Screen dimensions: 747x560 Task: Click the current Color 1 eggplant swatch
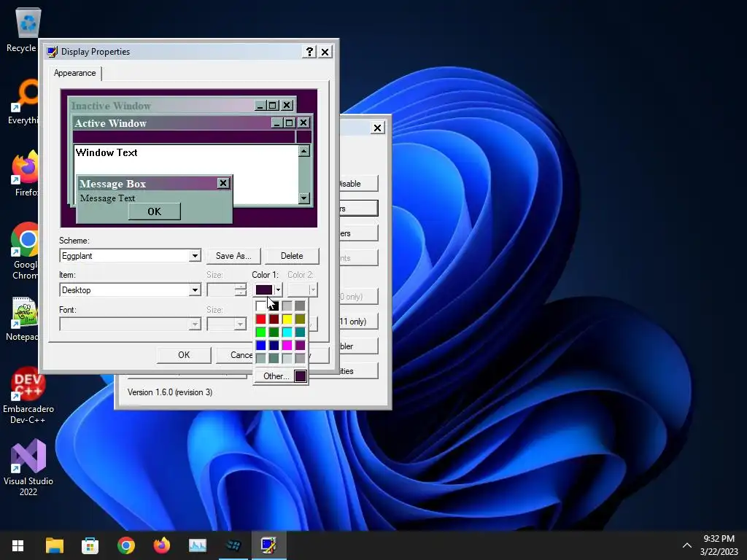coord(264,289)
